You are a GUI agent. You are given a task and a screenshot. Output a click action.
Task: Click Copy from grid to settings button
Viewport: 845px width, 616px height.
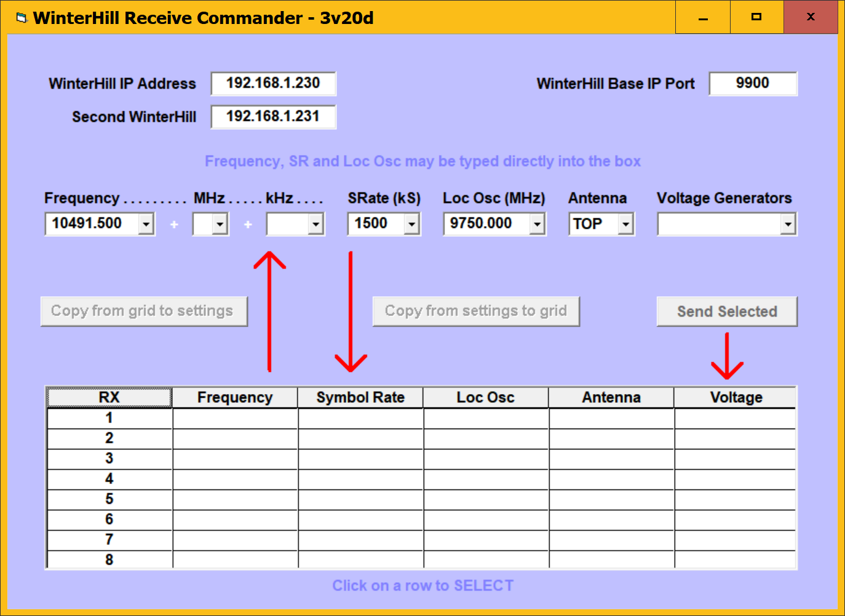[x=144, y=311]
